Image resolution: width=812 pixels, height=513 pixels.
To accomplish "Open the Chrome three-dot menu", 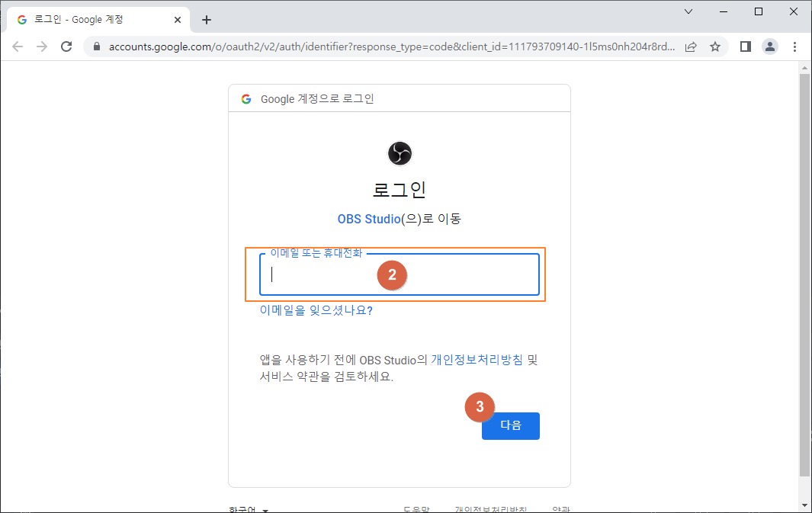I will (x=795, y=46).
